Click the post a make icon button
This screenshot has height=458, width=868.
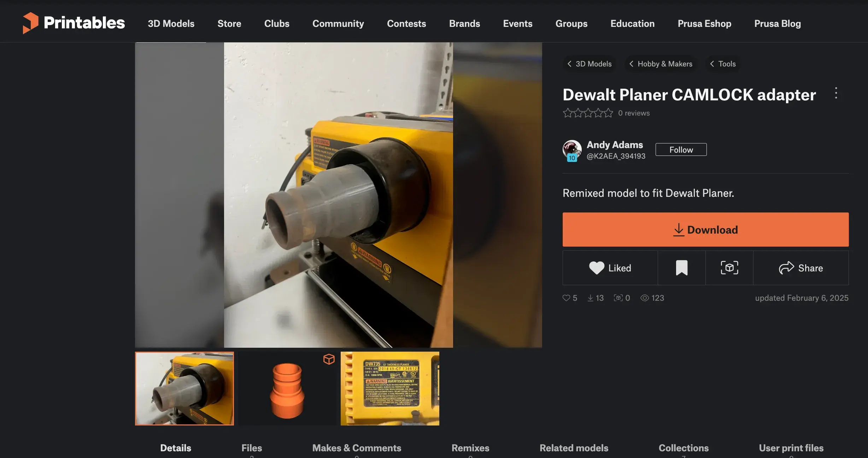(729, 268)
